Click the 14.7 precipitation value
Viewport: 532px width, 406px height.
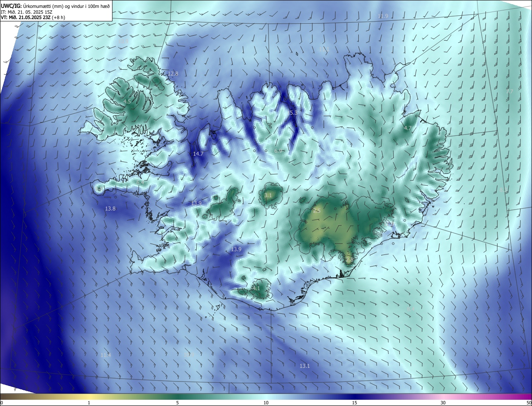coord(198,154)
